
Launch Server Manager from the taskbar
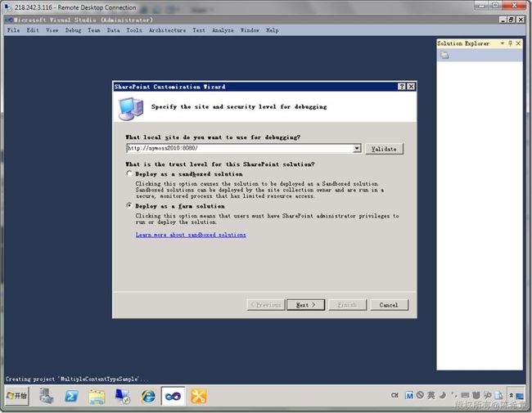coord(46,396)
